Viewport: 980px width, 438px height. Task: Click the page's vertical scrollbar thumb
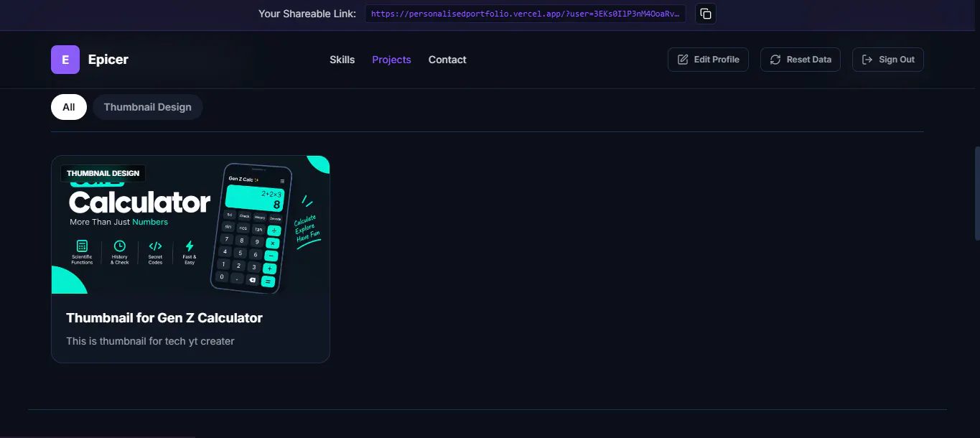point(976,193)
